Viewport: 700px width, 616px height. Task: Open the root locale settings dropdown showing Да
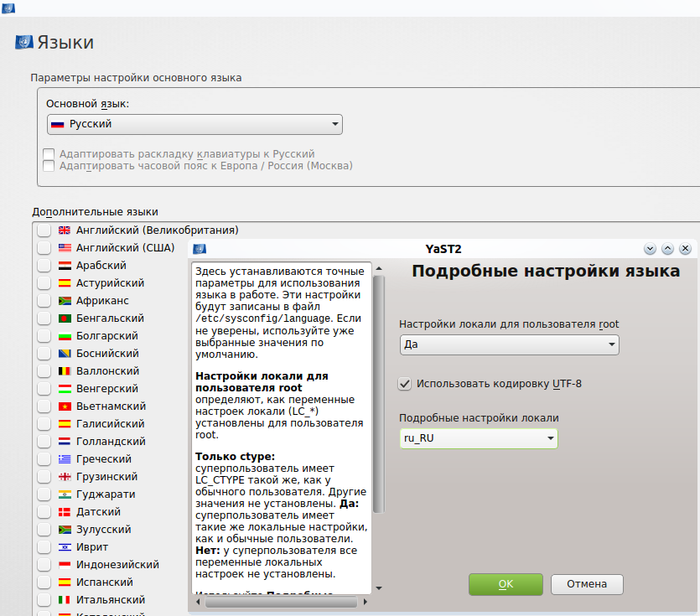coord(509,344)
